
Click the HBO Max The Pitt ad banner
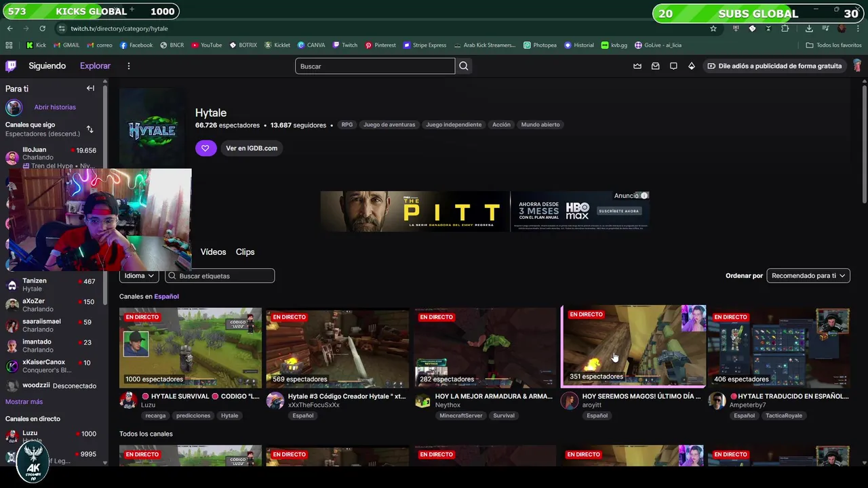pos(485,211)
